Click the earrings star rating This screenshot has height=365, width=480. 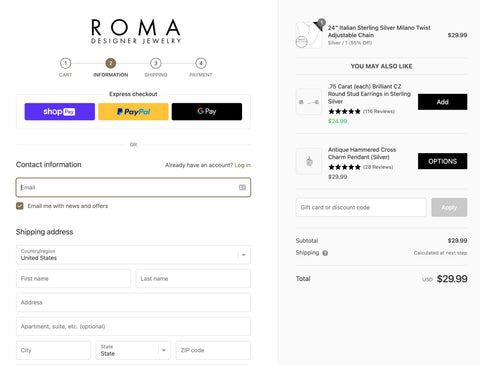(x=344, y=111)
